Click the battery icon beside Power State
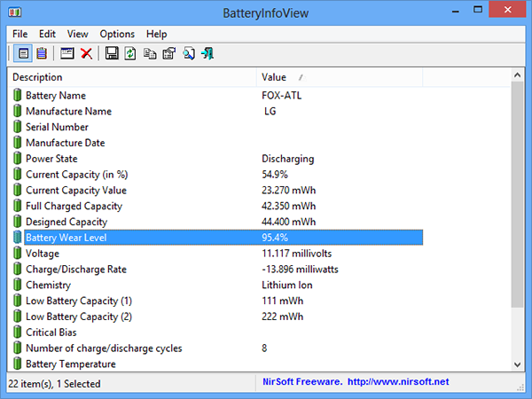 (x=18, y=159)
